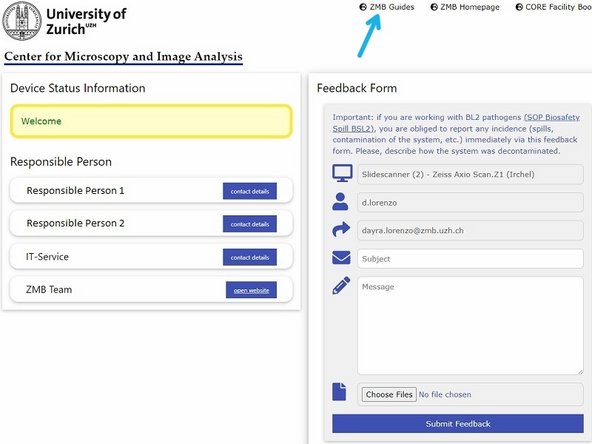The image size is (592, 444).
Task: Focus the Subject input field
Action: tap(470, 259)
